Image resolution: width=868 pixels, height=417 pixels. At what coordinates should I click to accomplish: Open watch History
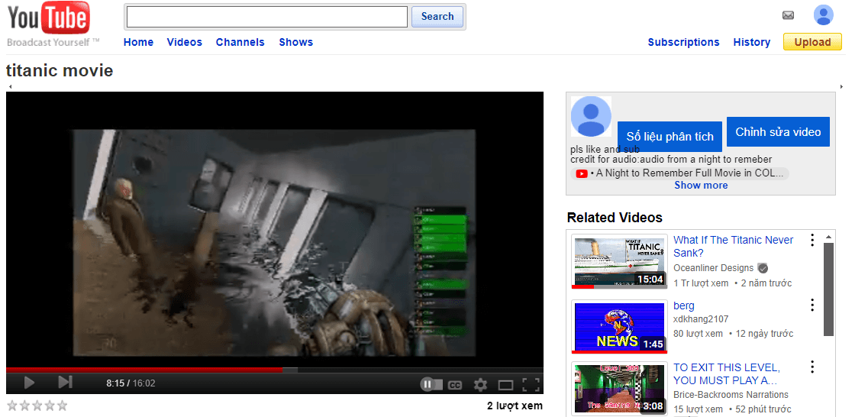pos(752,42)
